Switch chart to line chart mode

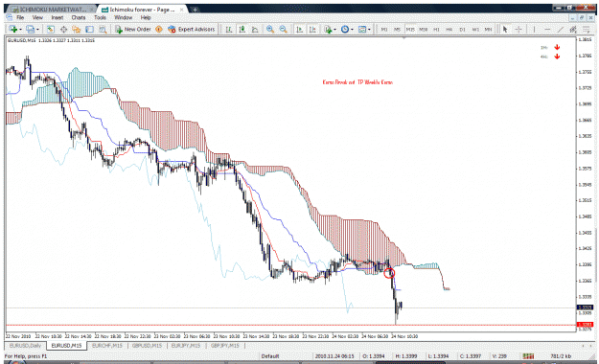pos(255,29)
